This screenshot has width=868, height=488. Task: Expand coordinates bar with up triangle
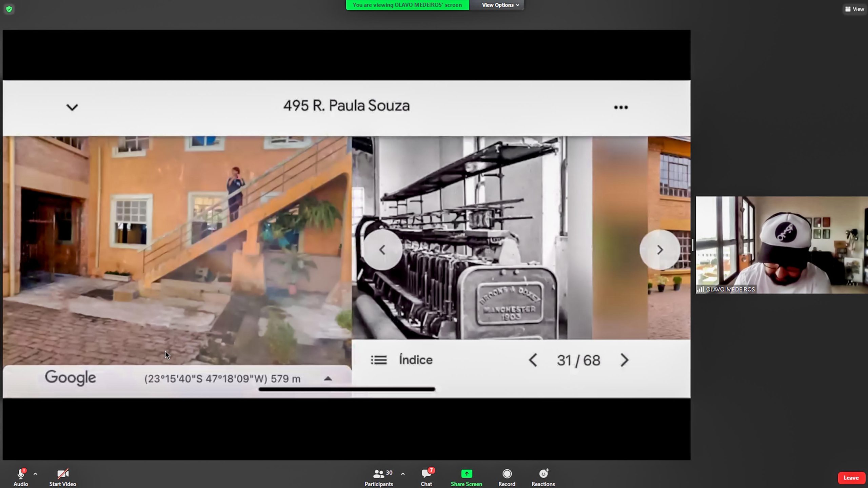point(328,378)
